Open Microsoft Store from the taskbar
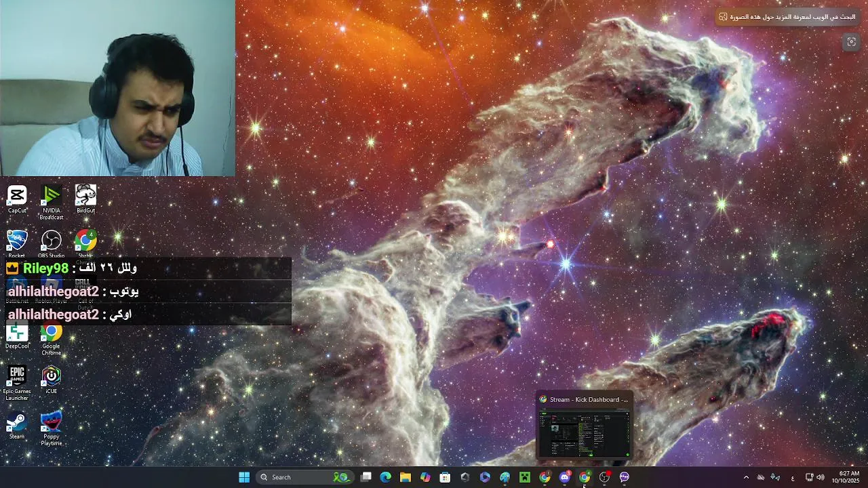This screenshot has height=488, width=868. [x=445, y=477]
